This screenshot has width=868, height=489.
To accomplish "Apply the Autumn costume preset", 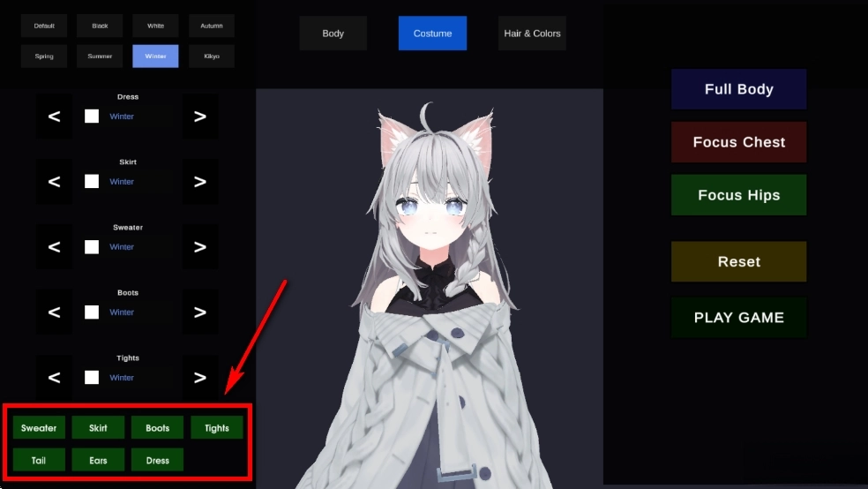I will [x=212, y=26].
